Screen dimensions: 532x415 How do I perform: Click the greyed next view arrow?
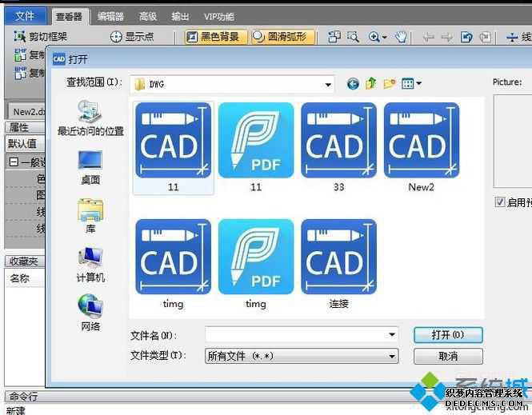tap(447, 37)
